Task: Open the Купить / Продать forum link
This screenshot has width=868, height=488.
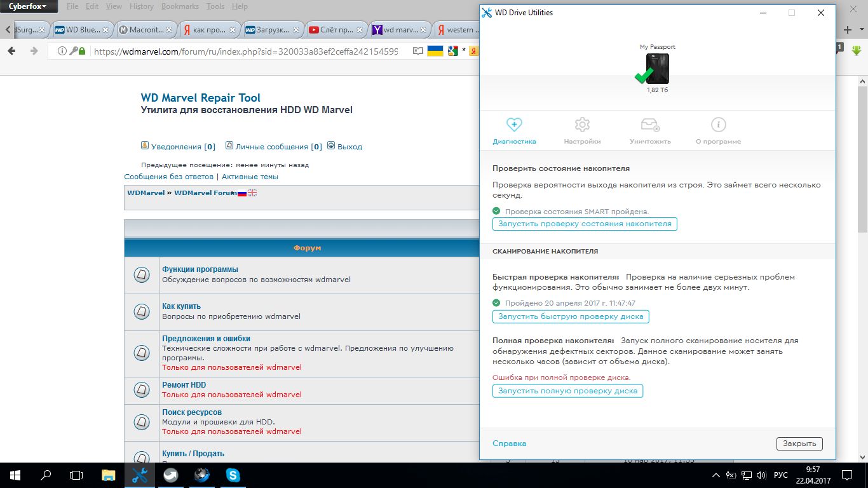Action: pos(193,454)
